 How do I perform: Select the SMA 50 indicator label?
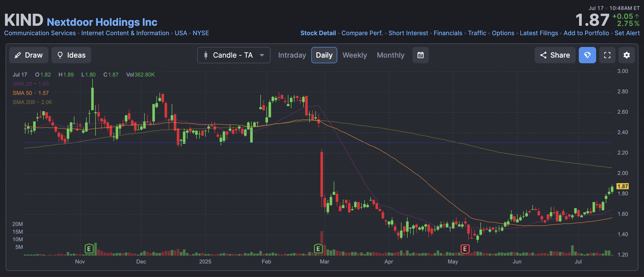(22, 93)
